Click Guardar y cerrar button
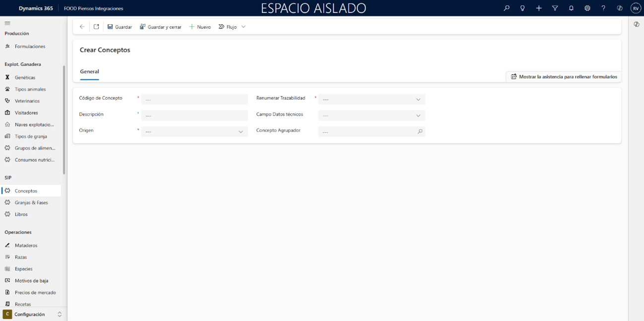This screenshot has height=321, width=644. pyautogui.click(x=161, y=27)
